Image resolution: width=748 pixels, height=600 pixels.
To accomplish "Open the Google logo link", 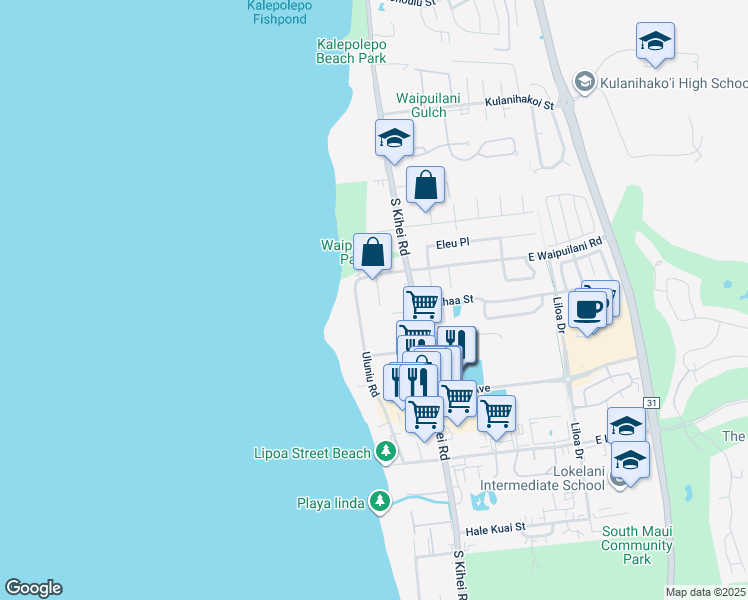I will tap(33, 588).
